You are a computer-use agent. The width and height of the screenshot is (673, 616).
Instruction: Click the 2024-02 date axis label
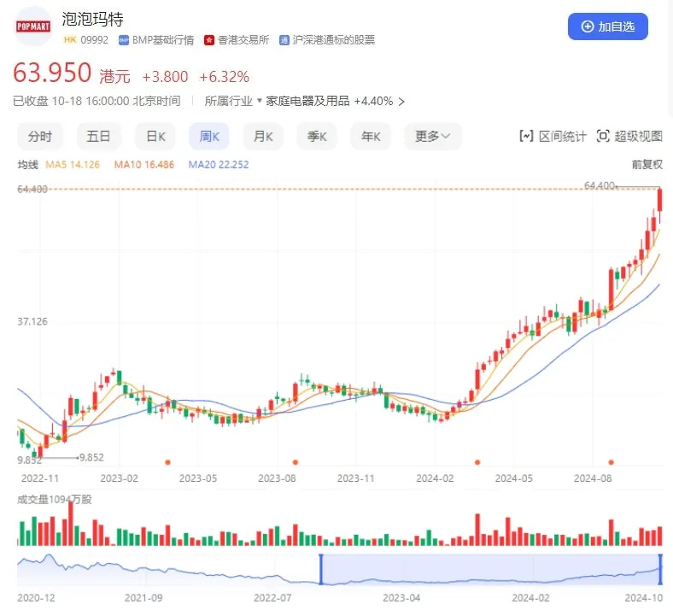435,478
